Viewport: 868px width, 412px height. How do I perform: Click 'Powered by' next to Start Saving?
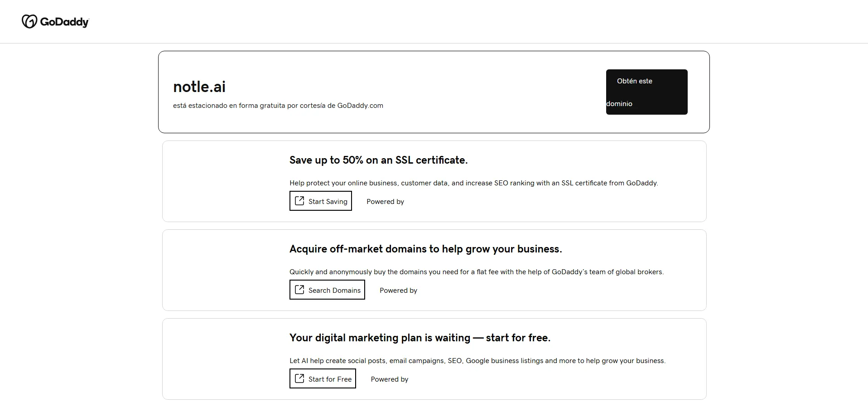(385, 202)
